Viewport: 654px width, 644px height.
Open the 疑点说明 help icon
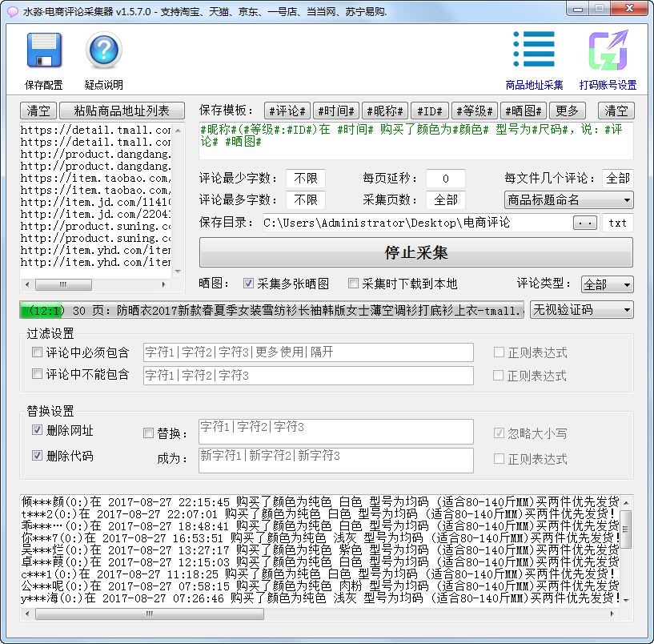[104, 50]
